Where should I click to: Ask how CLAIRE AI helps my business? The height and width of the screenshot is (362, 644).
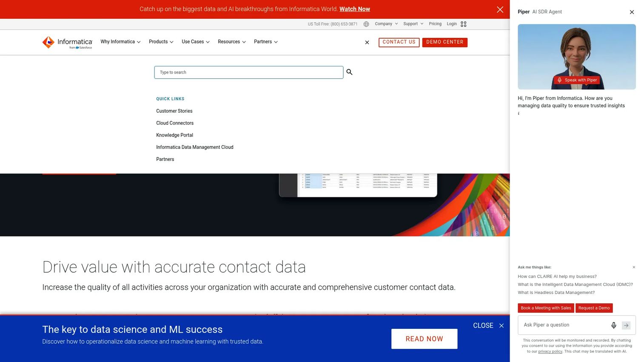coord(557,276)
